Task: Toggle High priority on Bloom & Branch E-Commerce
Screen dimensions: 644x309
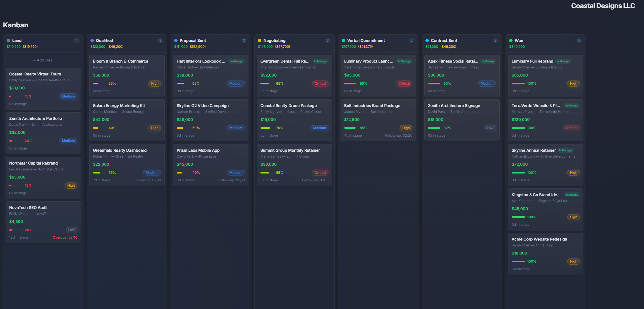Action: 155,83
